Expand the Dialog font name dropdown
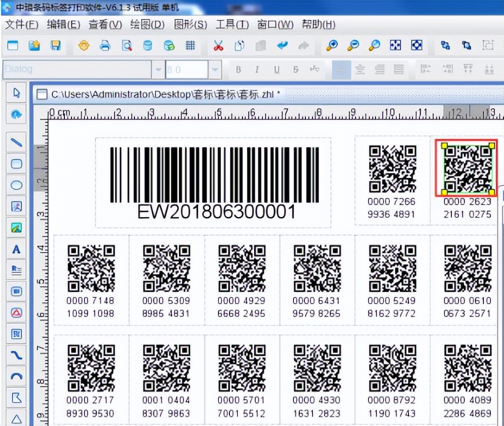 [x=158, y=69]
